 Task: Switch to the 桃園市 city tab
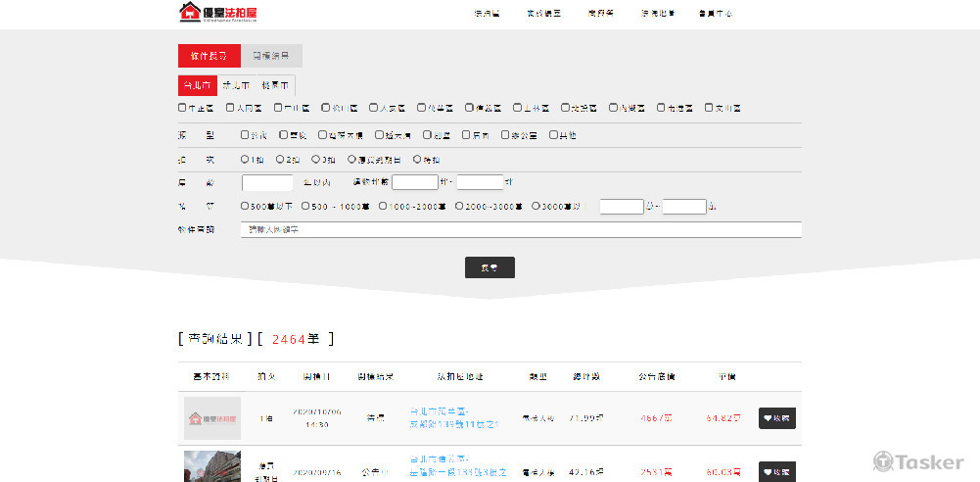274,86
